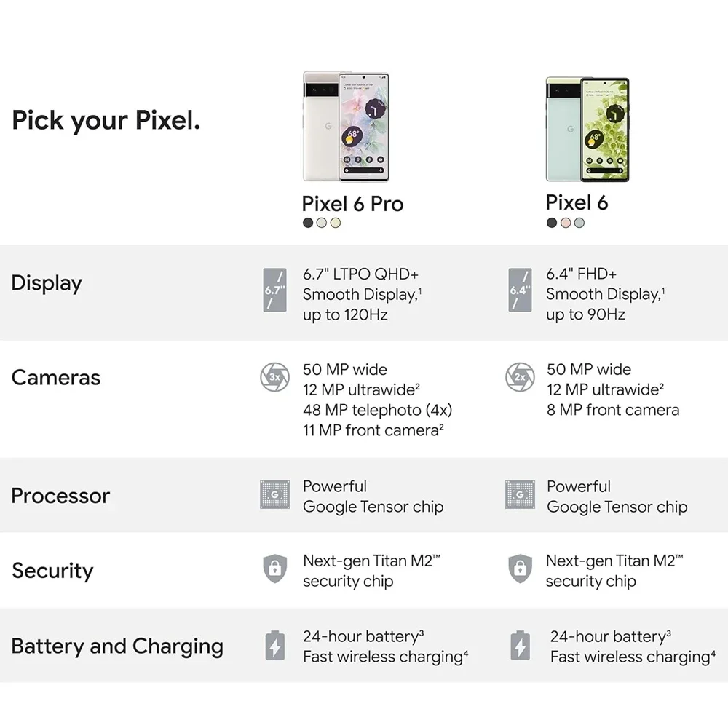This screenshot has height=728, width=728.
Task: Click the Pixel 6 Pro security lock icon
Action: [x=274, y=569]
